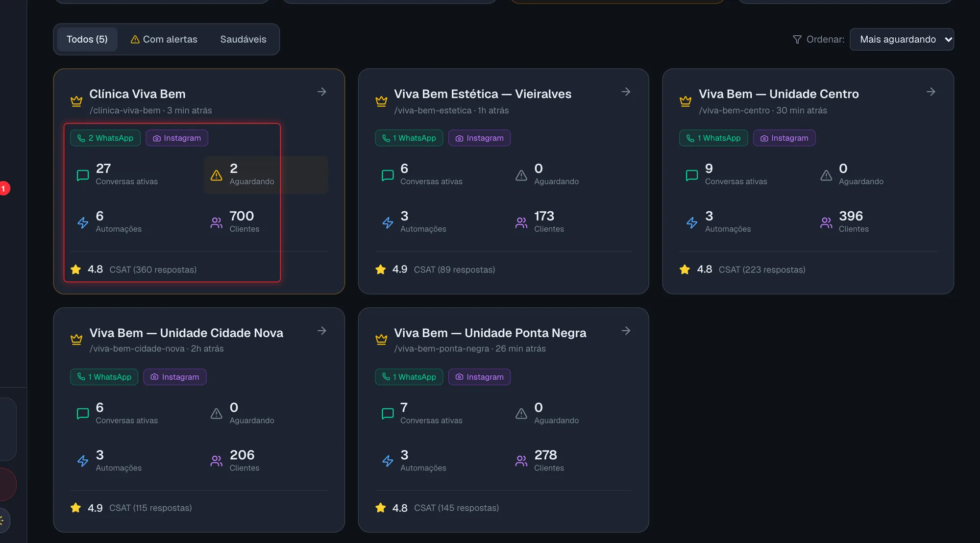The height and width of the screenshot is (543, 980).
Task: Click people icon beside 206 Clientes
Action: coord(217,461)
